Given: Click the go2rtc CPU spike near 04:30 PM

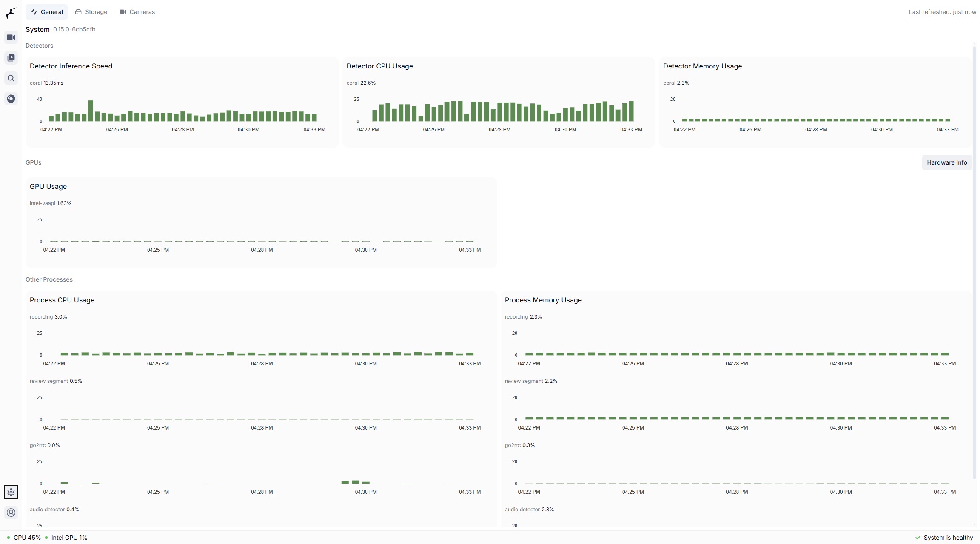Looking at the screenshot, I should pos(355,482).
